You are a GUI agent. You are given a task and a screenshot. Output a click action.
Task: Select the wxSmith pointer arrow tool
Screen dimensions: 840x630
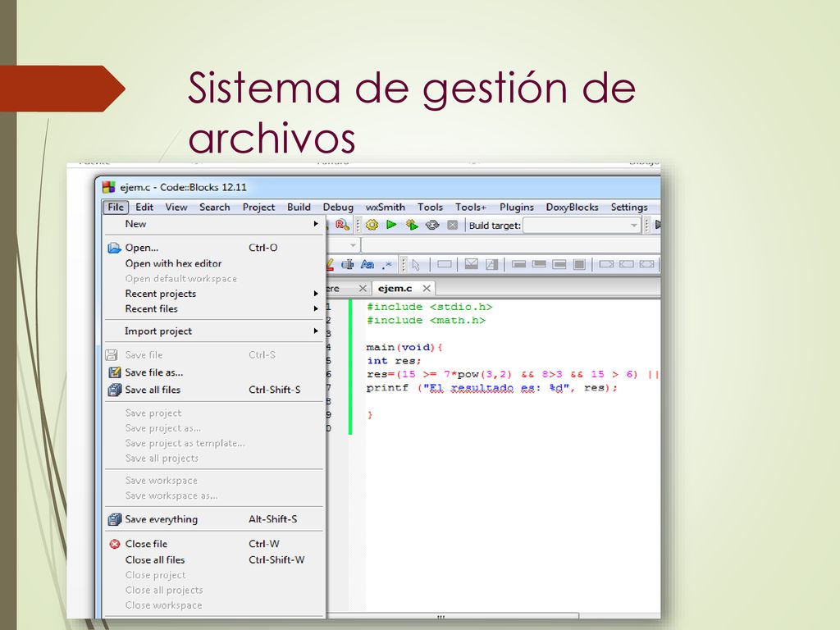point(416,264)
